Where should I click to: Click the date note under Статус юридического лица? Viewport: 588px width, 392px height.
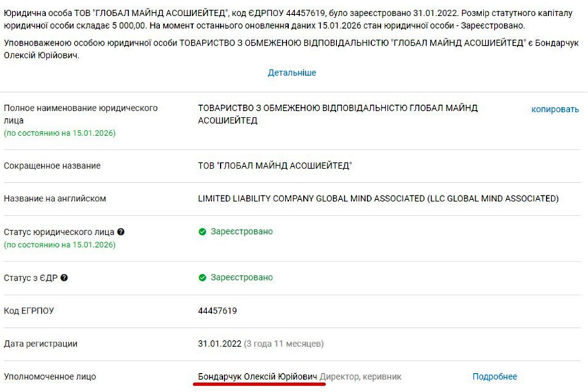(x=59, y=245)
